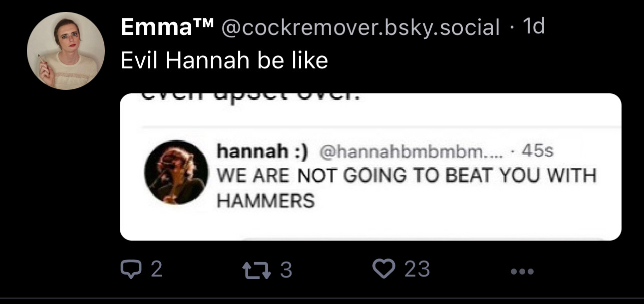View Emma's circular profile avatar

tap(66, 50)
